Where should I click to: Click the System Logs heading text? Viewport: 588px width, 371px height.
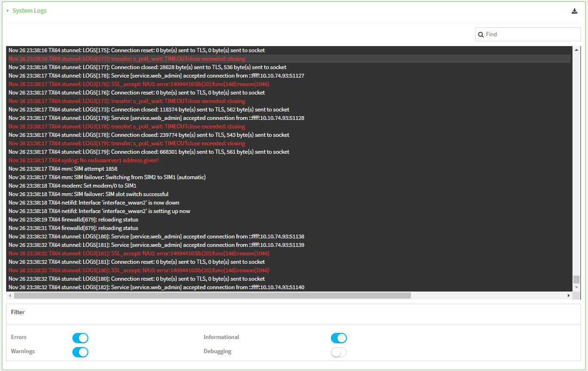click(29, 11)
